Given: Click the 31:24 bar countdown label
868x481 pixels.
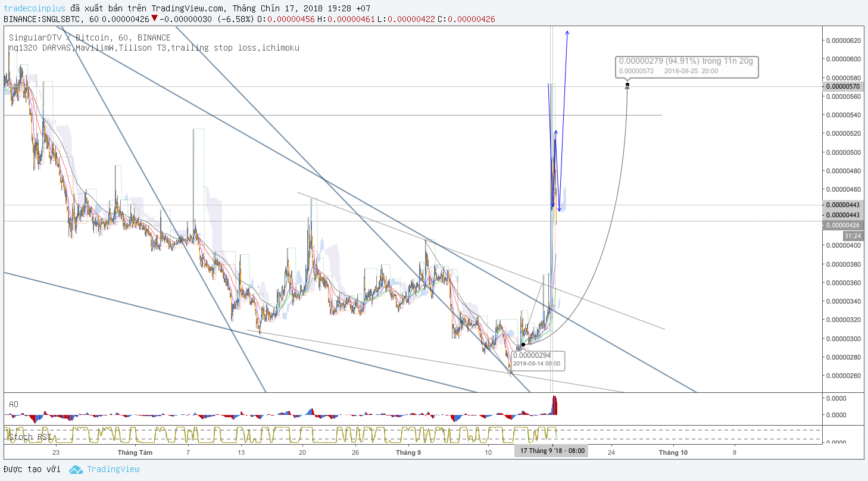Looking at the screenshot, I should (853, 236).
